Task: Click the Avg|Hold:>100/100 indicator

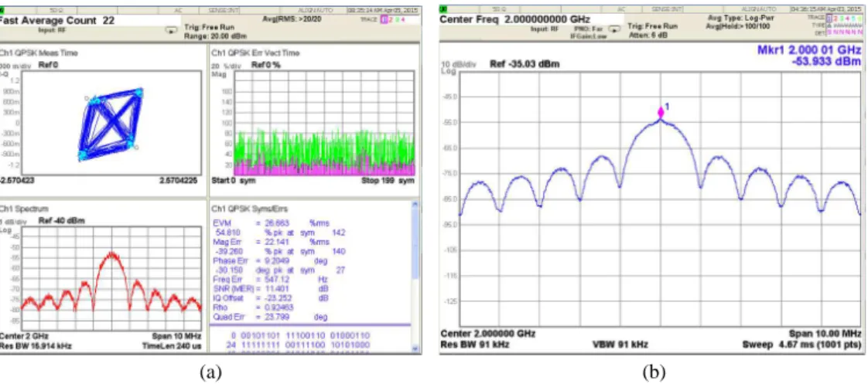Action: click(739, 26)
